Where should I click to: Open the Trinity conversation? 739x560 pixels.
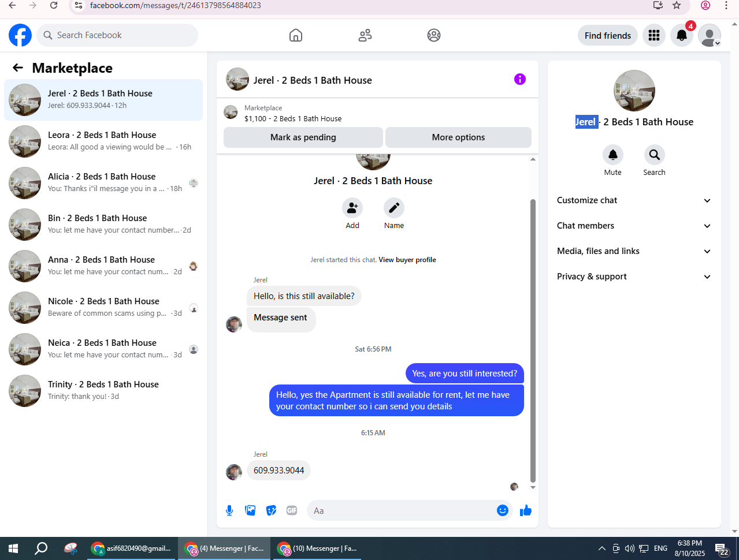(x=103, y=391)
